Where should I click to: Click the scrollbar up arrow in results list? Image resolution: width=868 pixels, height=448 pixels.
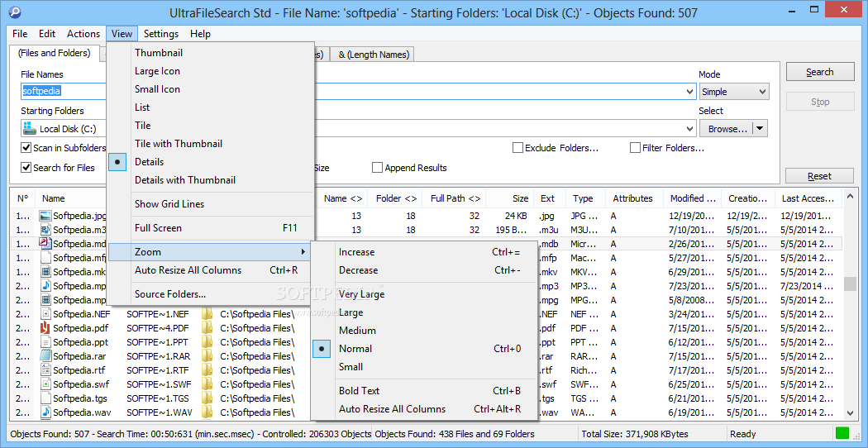(850, 198)
